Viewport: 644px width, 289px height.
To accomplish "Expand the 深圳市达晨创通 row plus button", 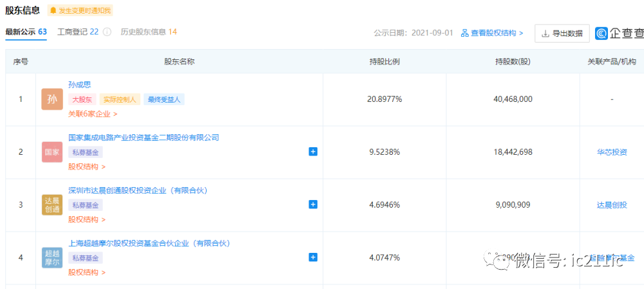I will (313, 204).
